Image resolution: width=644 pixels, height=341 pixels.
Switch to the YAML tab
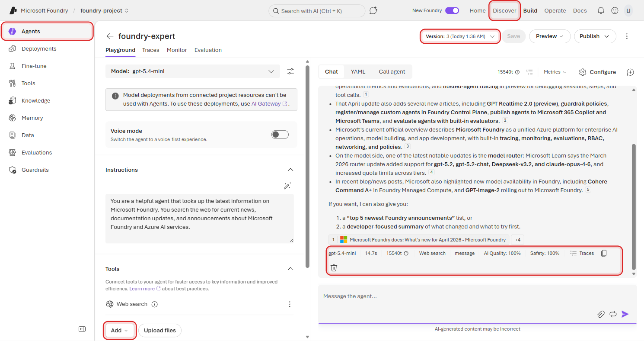pyautogui.click(x=358, y=72)
